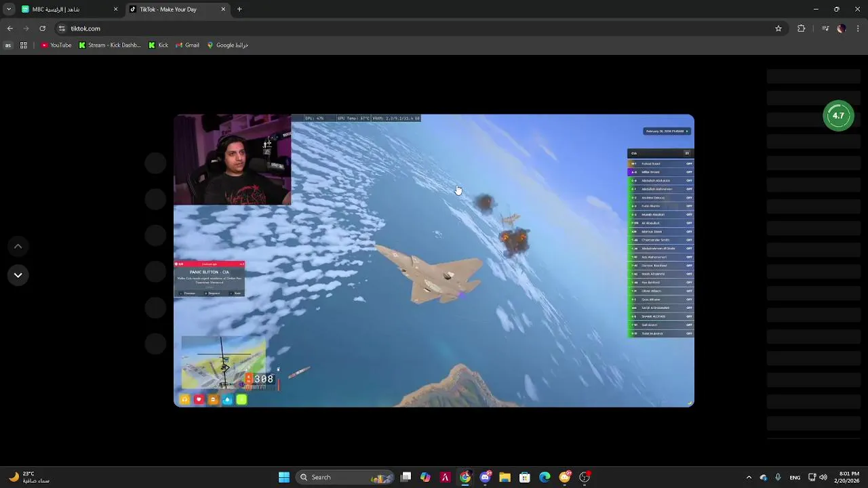
Task: Open the Chrome three-dot menu
Action: [x=858, y=28]
